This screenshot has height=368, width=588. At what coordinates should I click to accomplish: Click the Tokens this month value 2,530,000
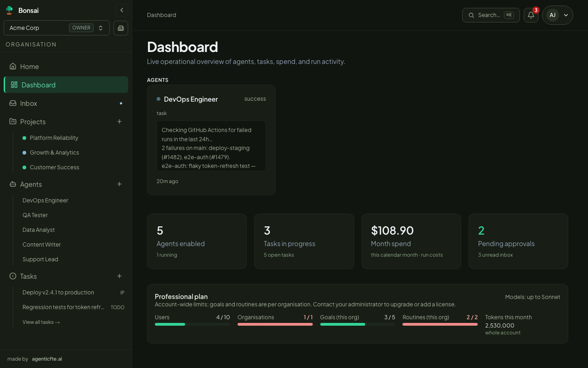tap(500, 325)
